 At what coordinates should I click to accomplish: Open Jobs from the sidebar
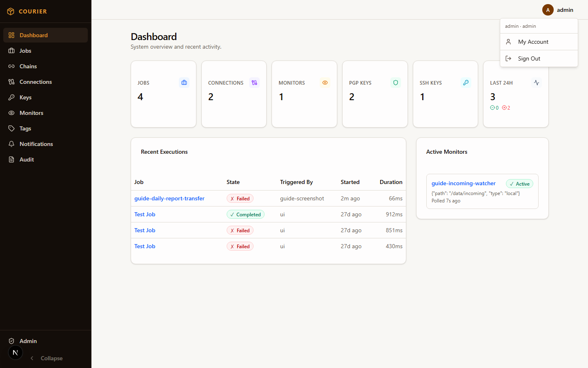25,50
